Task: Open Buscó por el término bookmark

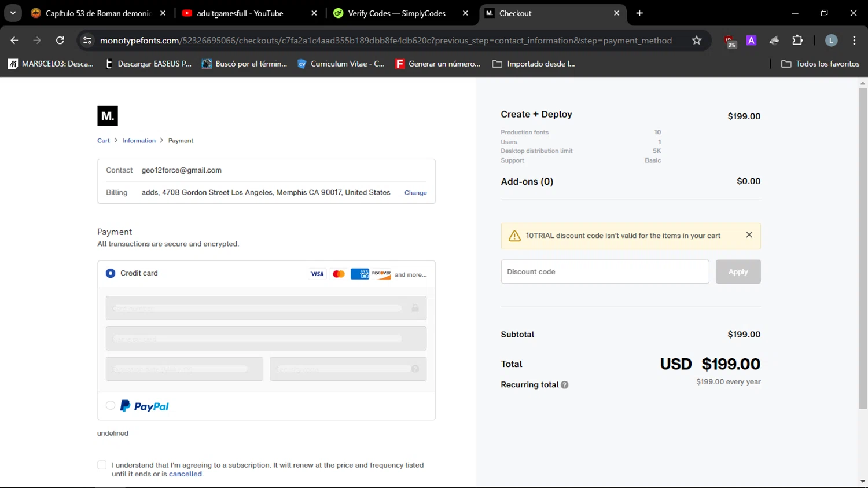Action: point(244,64)
